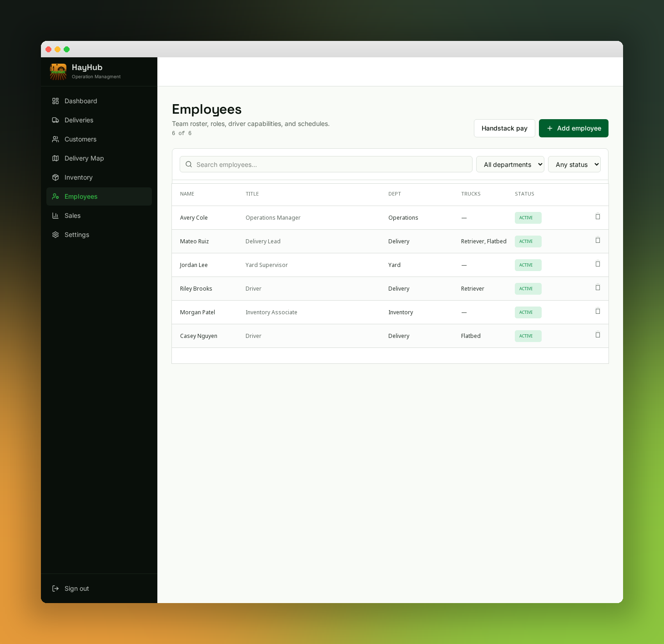Expand the Any status filter
664x644 pixels.
point(574,164)
